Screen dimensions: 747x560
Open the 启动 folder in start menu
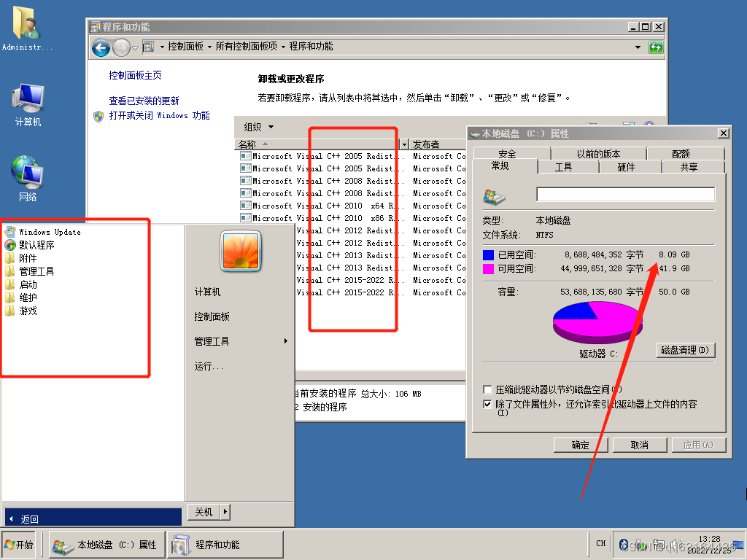[x=21, y=285]
